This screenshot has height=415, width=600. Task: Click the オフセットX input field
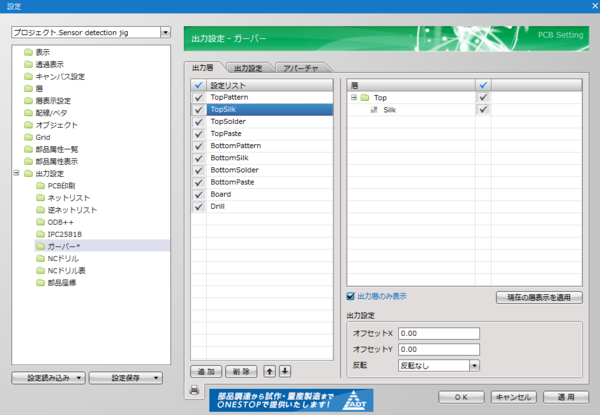pos(439,333)
